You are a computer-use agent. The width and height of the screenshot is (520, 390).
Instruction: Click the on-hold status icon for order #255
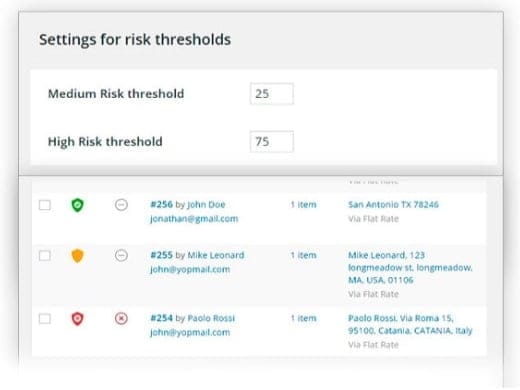tap(121, 255)
